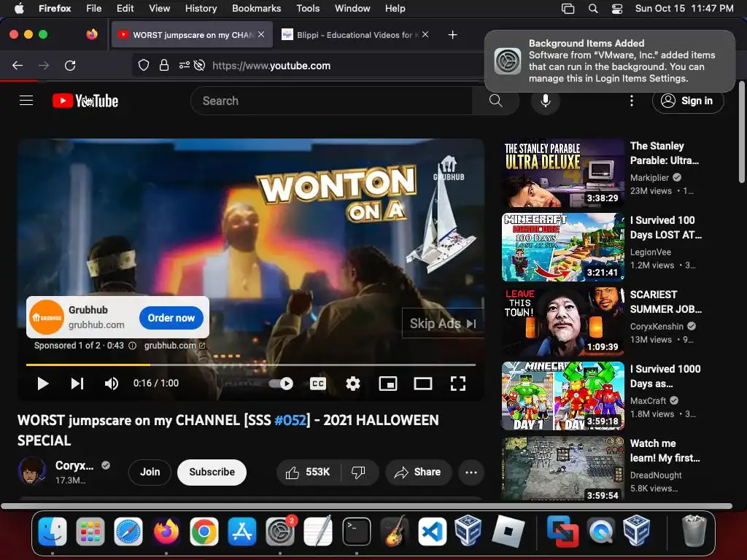Open System Settings from the Dock
Image resolution: width=747 pixels, height=560 pixels.
point(280,532)
